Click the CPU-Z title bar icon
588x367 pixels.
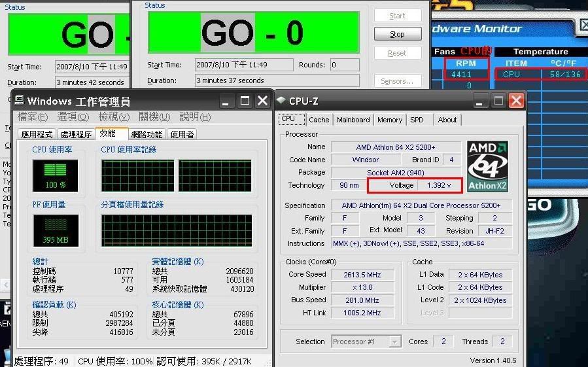(x=281, y=100)
